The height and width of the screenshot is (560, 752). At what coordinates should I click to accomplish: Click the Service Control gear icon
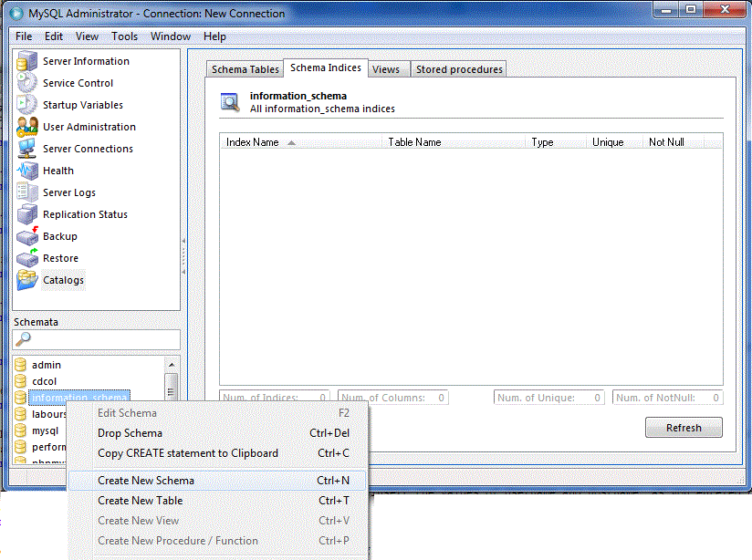tap(26, 82)
